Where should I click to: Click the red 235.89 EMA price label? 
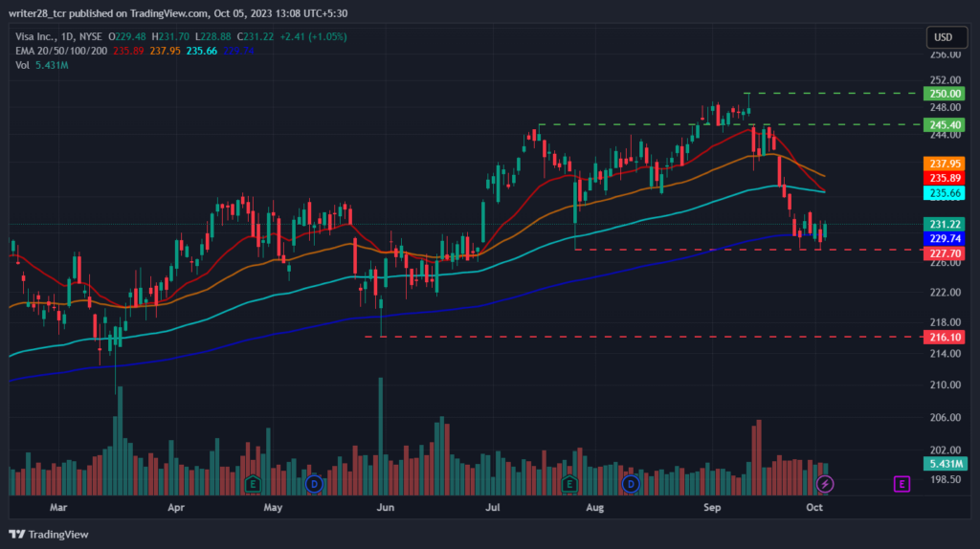945,178
